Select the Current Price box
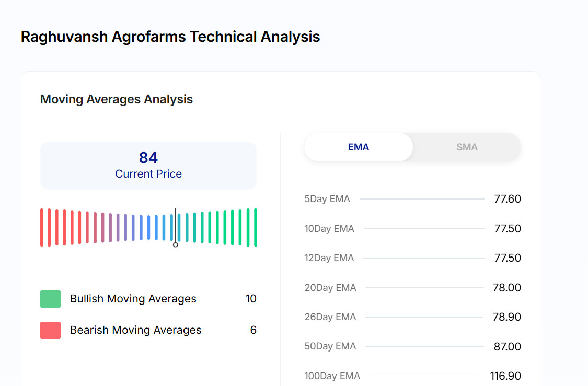This screenshot has height=386, width=588. click(148, 166)
